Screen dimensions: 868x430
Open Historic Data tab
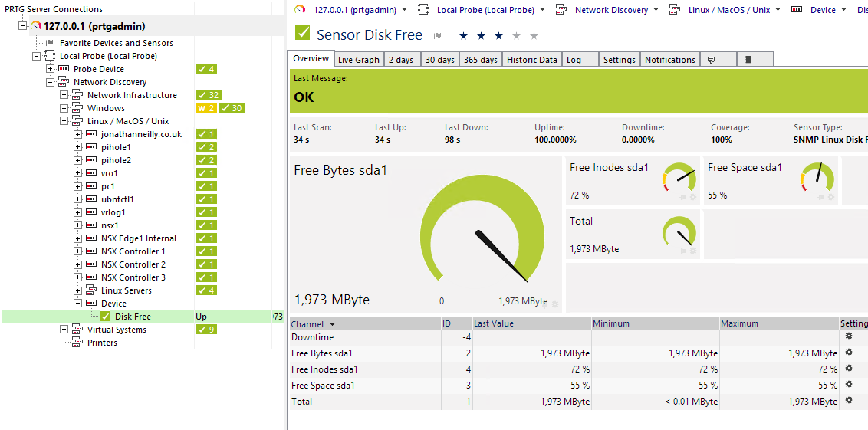[x=532, y=60]
